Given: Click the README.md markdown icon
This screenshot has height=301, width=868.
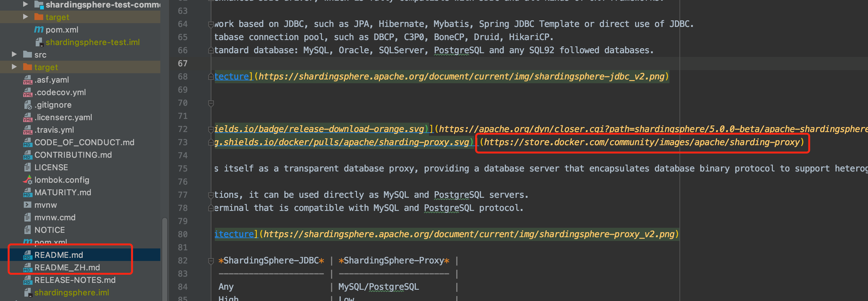Looking at the screenshot, I should coord(28,255).
